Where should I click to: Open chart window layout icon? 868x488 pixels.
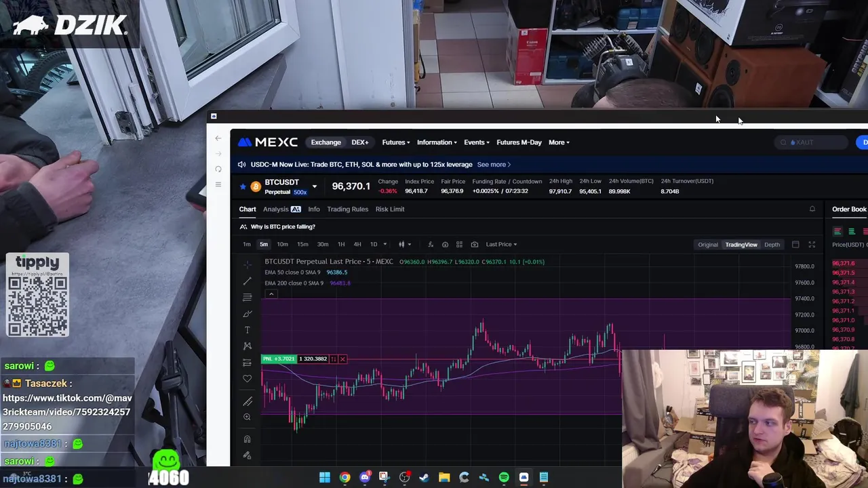(795, 245)
